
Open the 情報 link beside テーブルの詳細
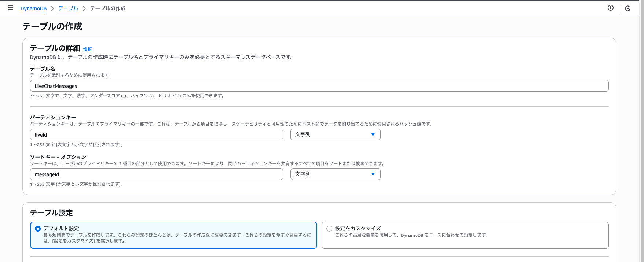tap(87, 49)
